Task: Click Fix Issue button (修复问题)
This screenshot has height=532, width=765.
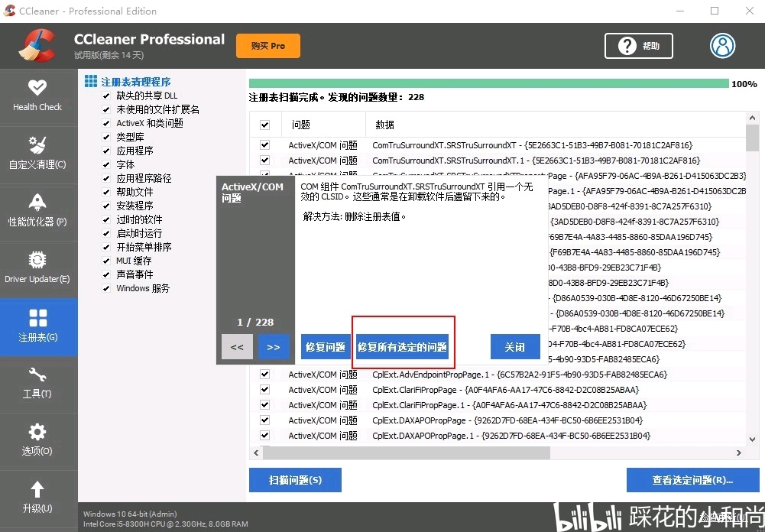Action: click(326, 347)
